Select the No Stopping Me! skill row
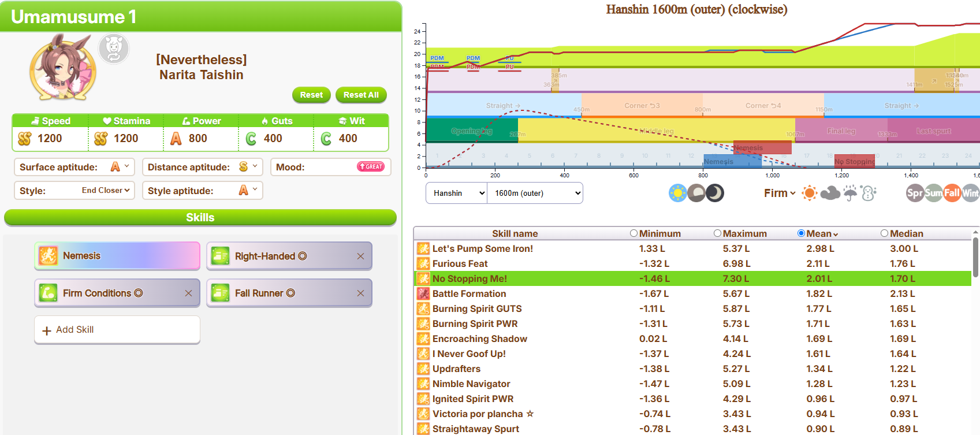Viewport: 980px width, 435px height. tap(692, 278)
